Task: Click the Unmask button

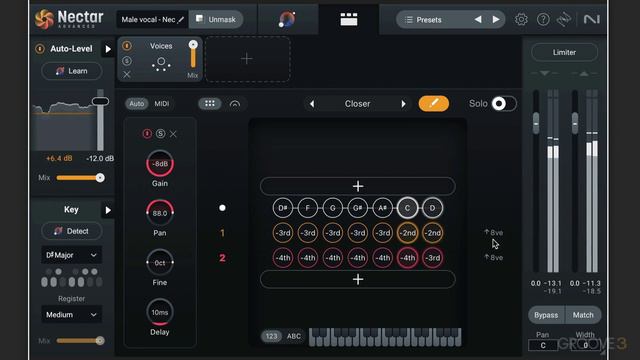Action: [x=216, y=19]
